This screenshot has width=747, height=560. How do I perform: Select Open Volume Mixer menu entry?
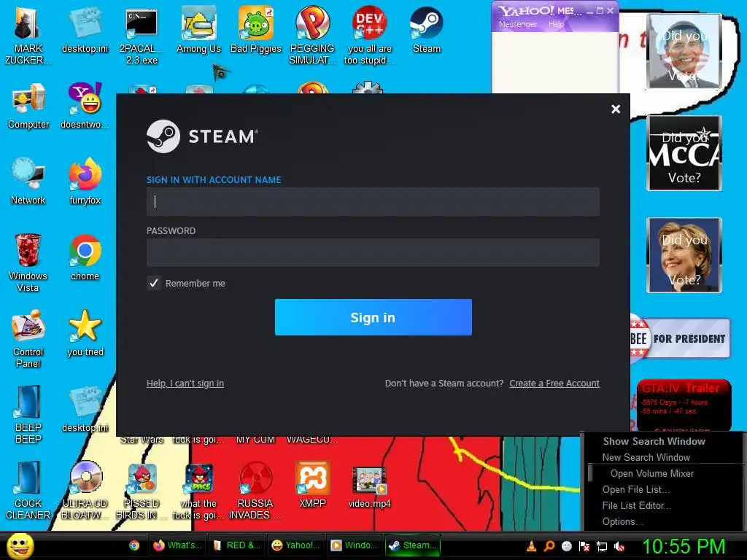click(652, 474)
